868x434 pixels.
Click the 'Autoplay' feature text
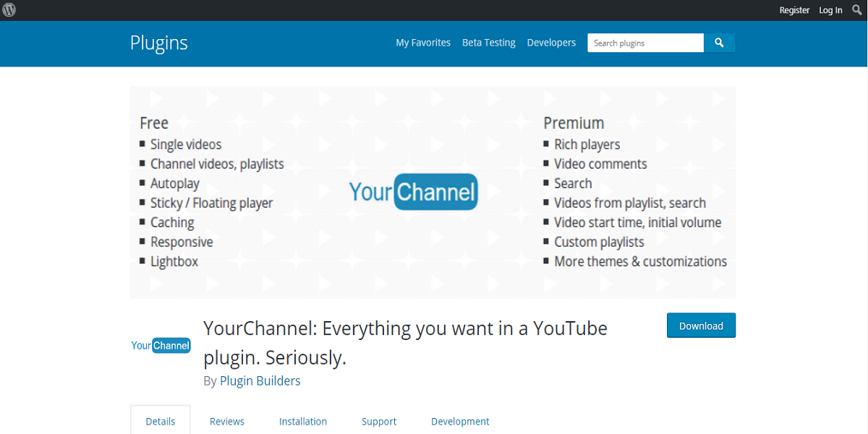click(x=175, y=184)
